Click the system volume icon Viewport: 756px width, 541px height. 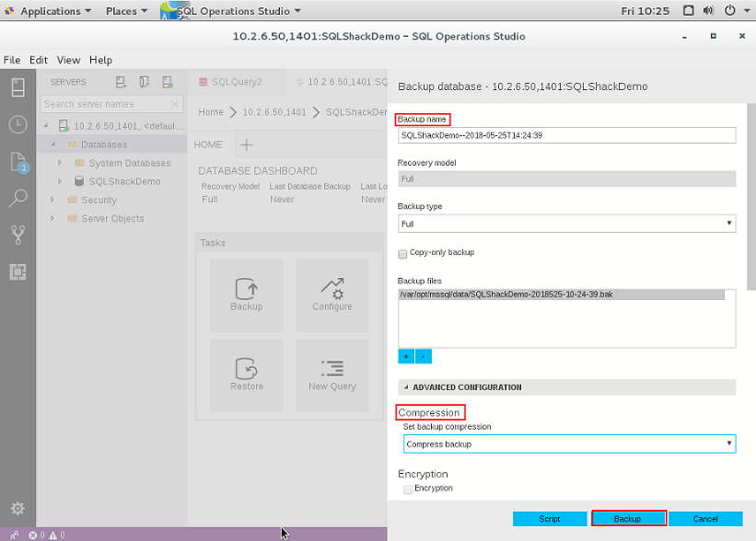(708, 11)
